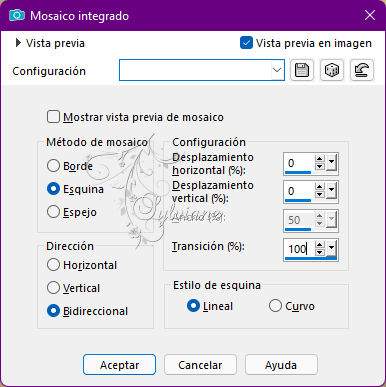
Task: Select the Curvo corner style
Action: coord(275,306)
